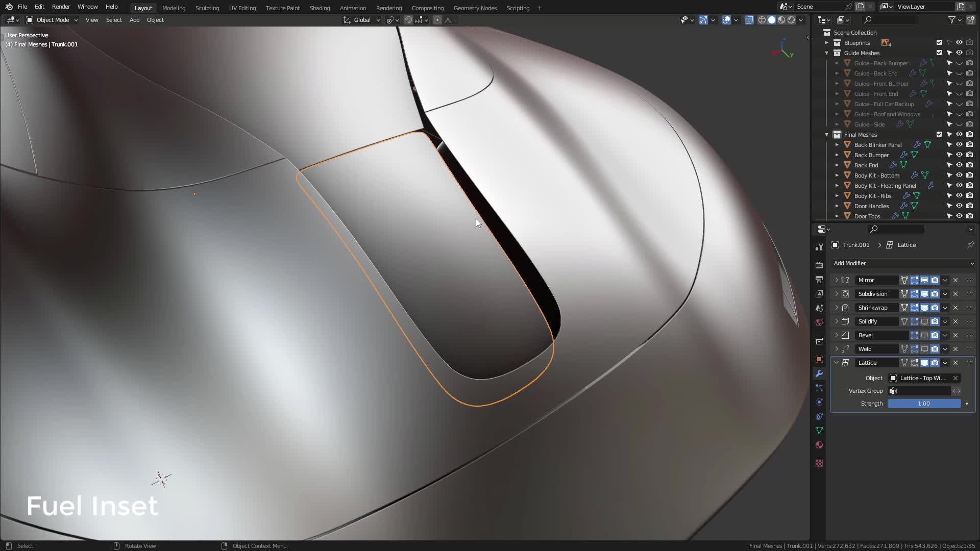Pin the properties editor context
Screen dimensions: 980x551
970,245
